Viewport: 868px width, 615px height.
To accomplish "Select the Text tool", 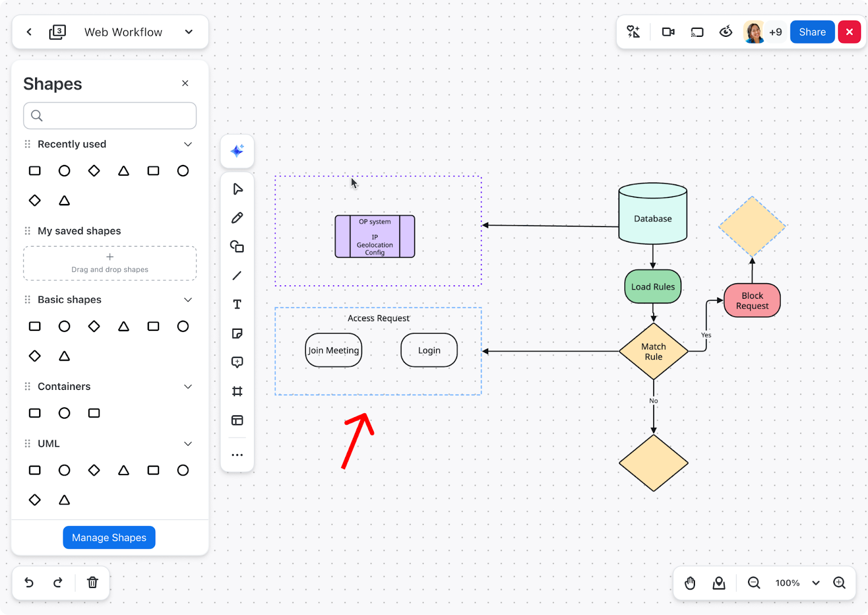I will tap(237, 304).
